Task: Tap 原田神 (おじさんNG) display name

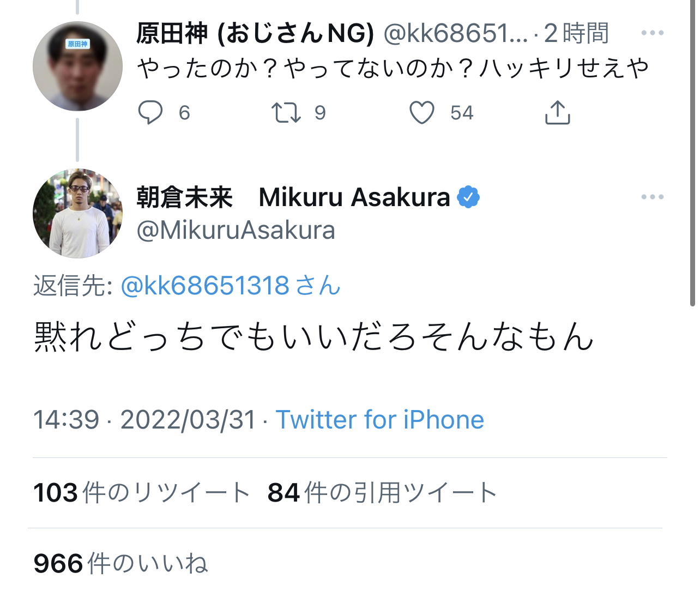Action: 255,34
